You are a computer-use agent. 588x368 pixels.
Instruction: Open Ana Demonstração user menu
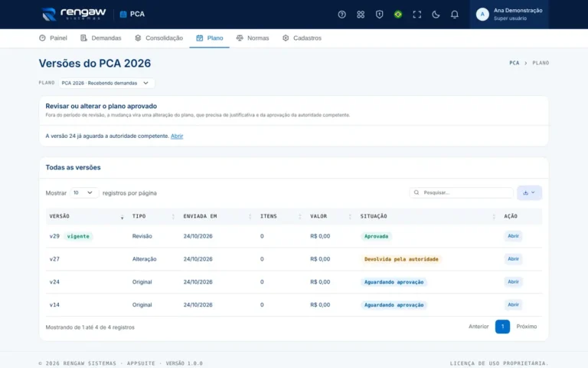509,15
